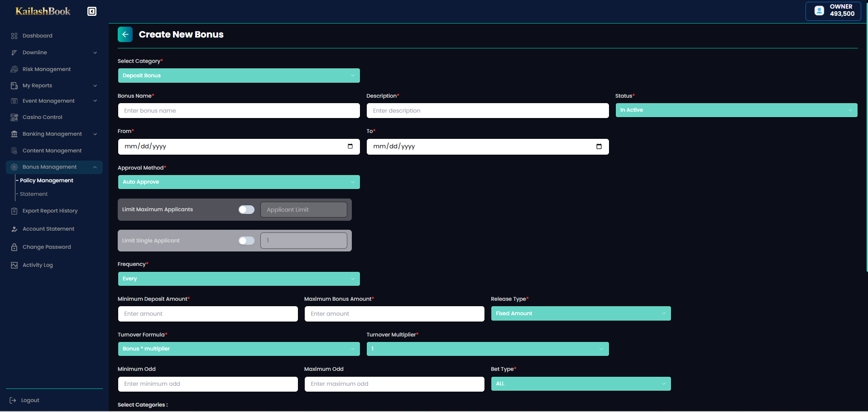
Task: Collapse the sidebar using the toggle icon
Action: 92,11
